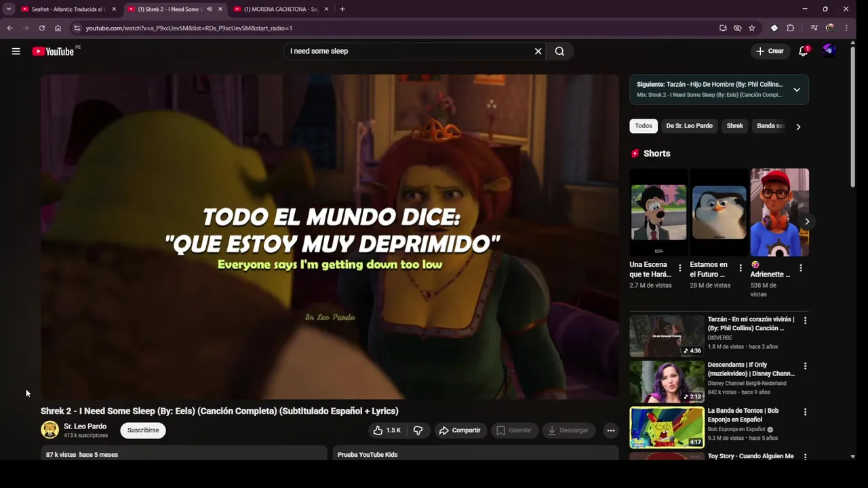Click the page vertical scrollbar
The width and height of the screenshot is (868, 488).
pyautogui.click(x=853, y=115)
